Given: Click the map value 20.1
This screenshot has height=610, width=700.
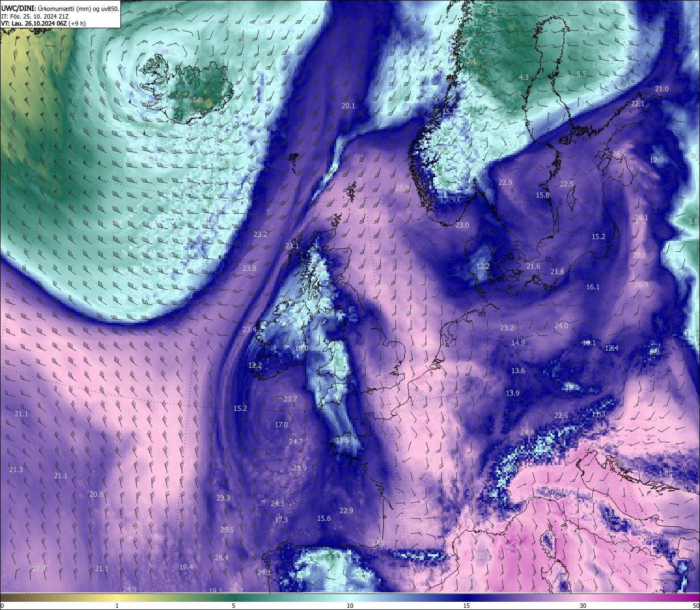Looking at the screenshot, I should pyautogui.click(x=348, y=106).
